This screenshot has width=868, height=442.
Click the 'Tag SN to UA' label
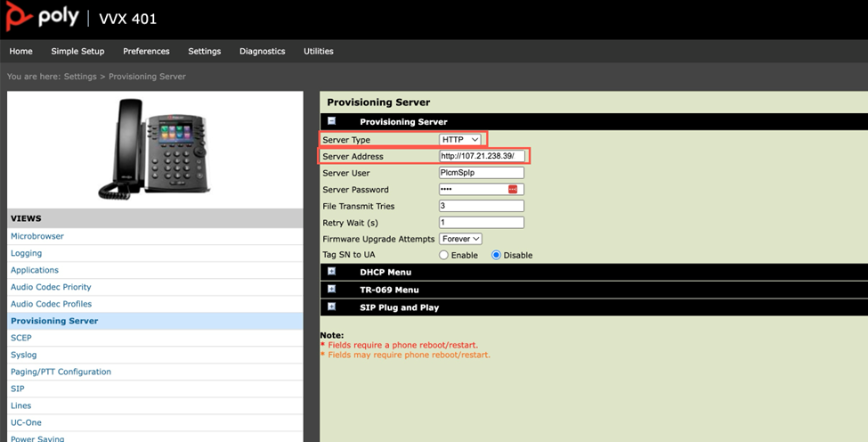point(349,255)
